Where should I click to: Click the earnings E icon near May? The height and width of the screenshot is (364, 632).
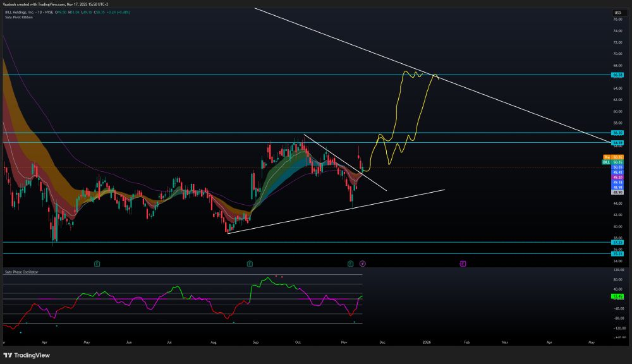[x=97, y=264]
